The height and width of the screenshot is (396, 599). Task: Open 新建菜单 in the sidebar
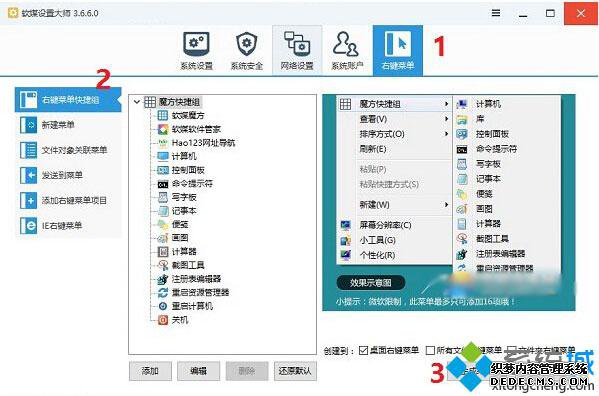coord(68,125)
